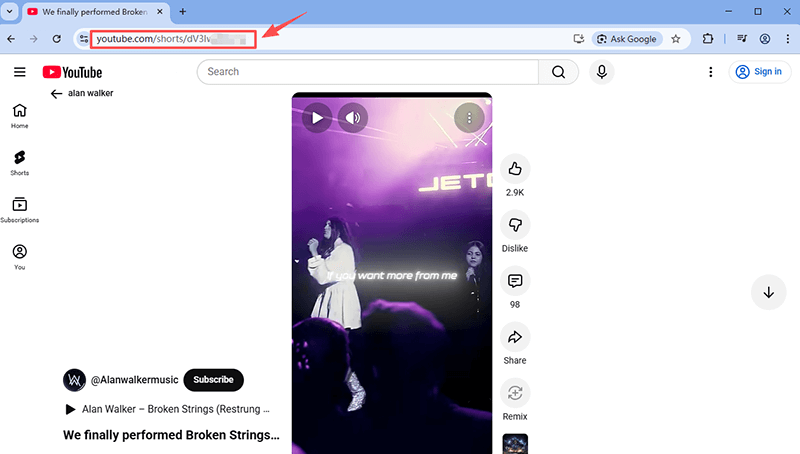Image resolution: width=800 pixels, height=454 pixels.
Task: Ask Google about this page
Action: pyautogui.click(x=627, y=39)
